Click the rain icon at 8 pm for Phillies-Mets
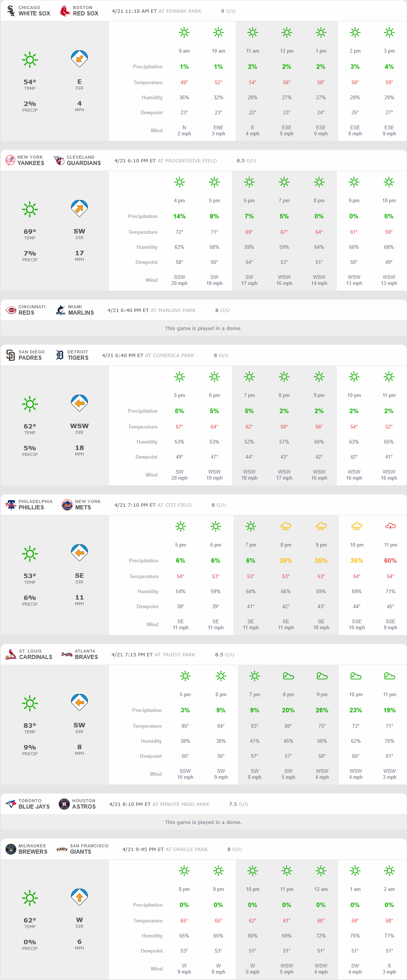 click(x=286, y=526)
